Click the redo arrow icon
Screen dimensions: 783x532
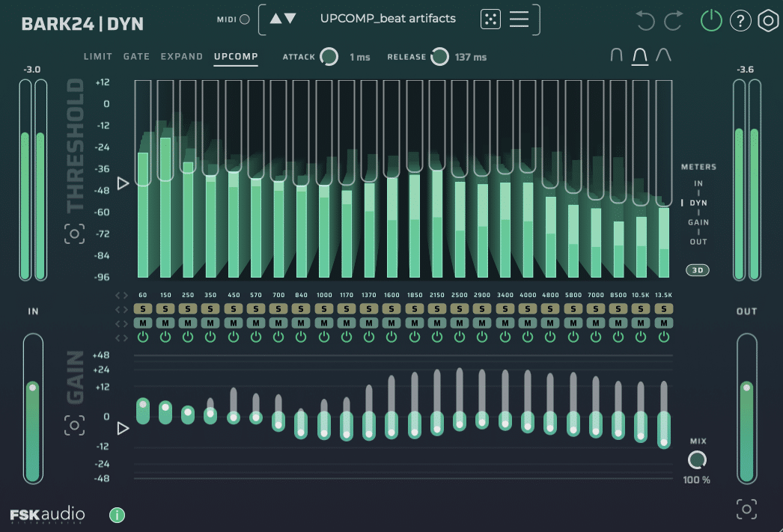point(671,20)
